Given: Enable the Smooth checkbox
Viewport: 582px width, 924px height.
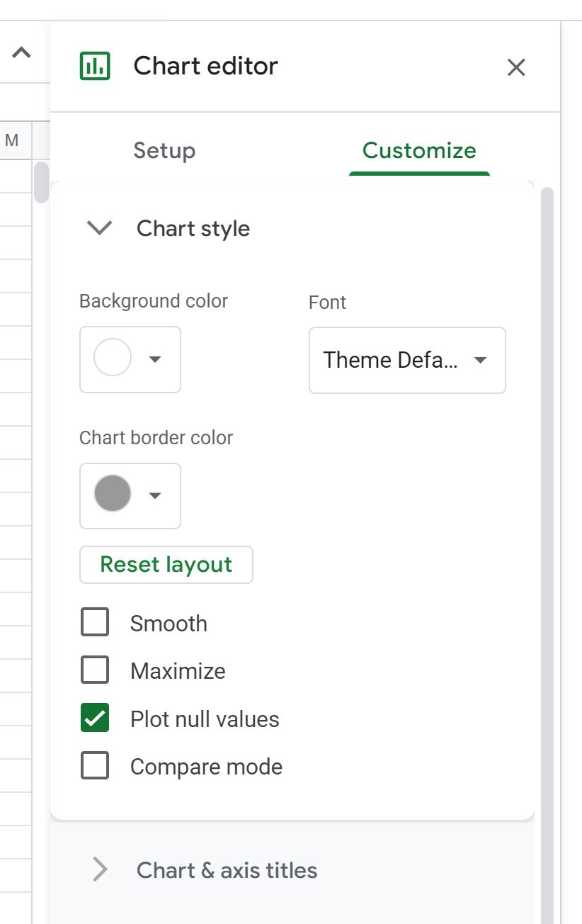Looking at the screenshot, I should coord(94,622).
